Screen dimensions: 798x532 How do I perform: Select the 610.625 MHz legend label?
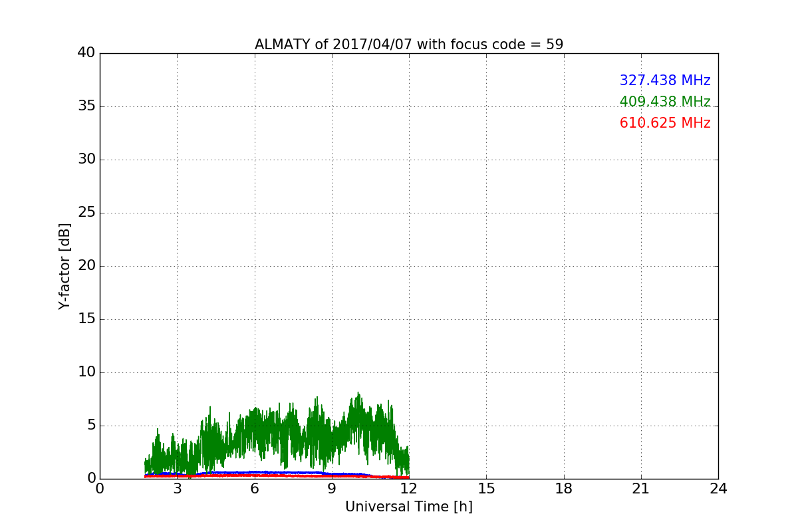click(x=665, y=123)
